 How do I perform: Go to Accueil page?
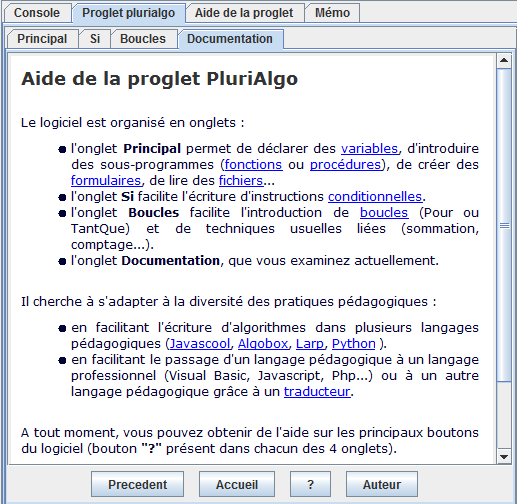tap(237, 484)
